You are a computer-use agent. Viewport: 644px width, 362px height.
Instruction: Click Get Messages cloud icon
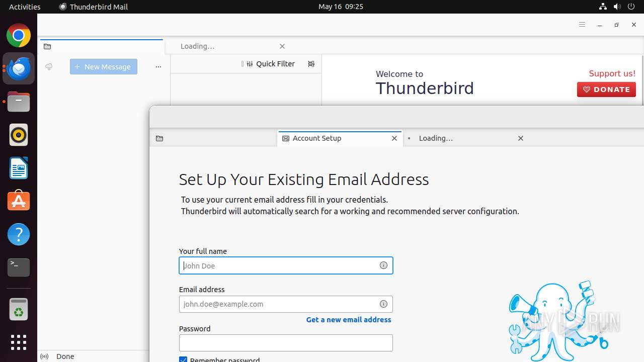[x=49, y=66]
